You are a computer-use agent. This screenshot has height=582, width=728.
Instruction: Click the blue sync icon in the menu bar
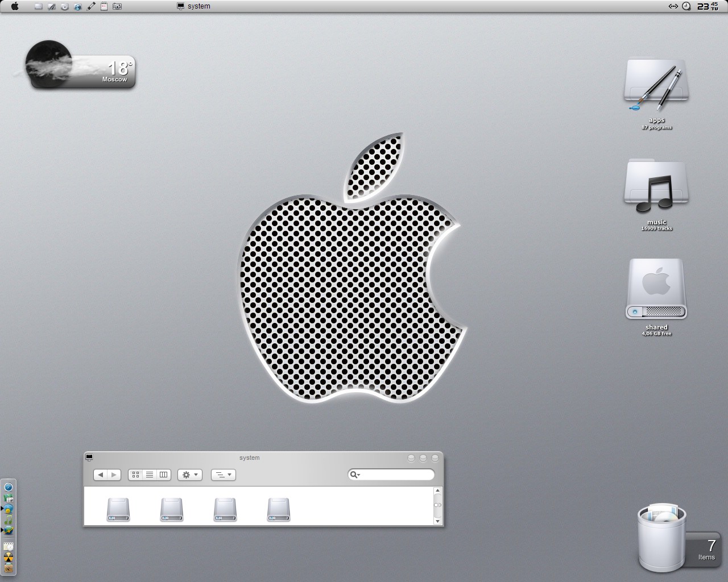pos(77,6)
